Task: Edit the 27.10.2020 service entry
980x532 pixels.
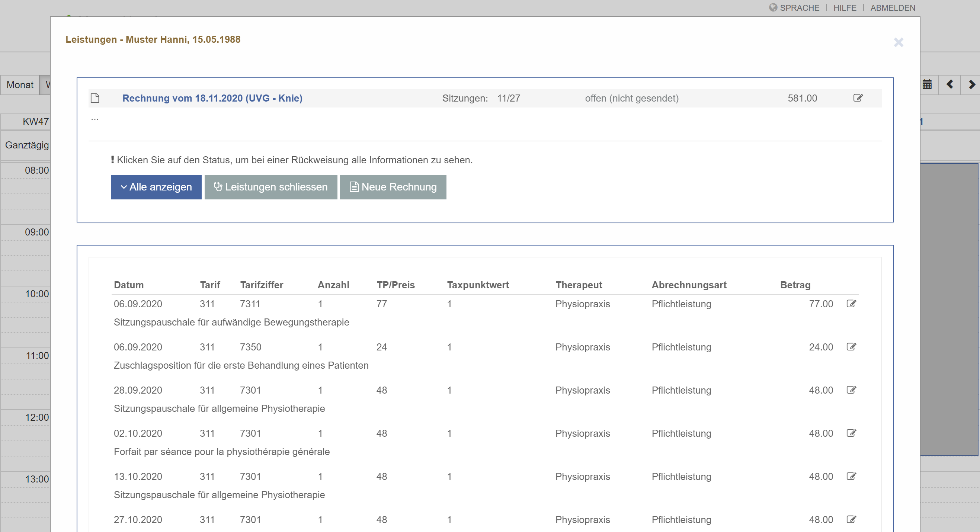Action: [851, 519]
